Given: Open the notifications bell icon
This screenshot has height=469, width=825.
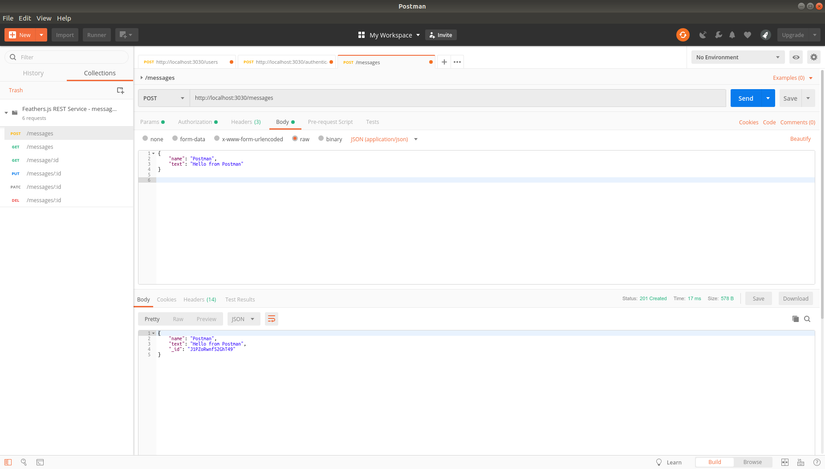Looking at the screenshot, I should click(732, 35).
